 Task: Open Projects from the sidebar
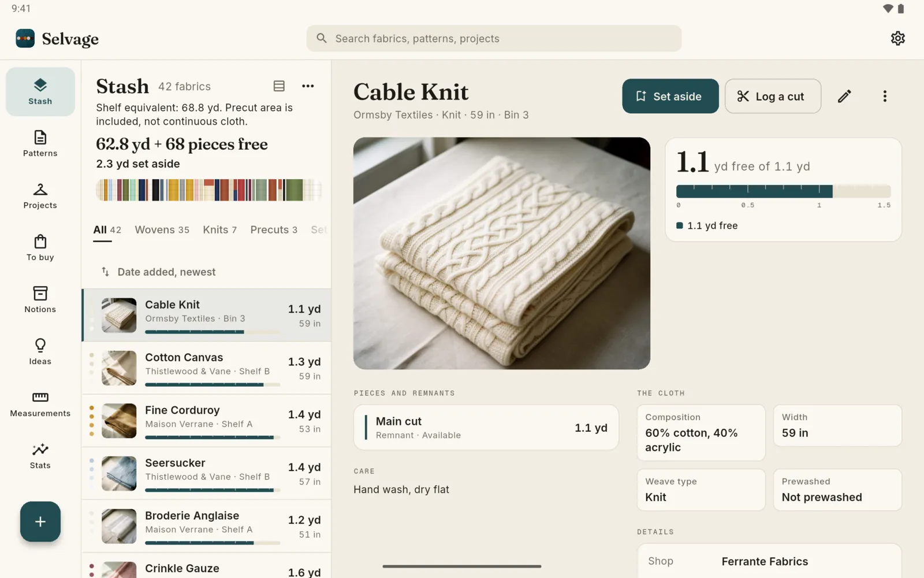(x=40, y=196)
